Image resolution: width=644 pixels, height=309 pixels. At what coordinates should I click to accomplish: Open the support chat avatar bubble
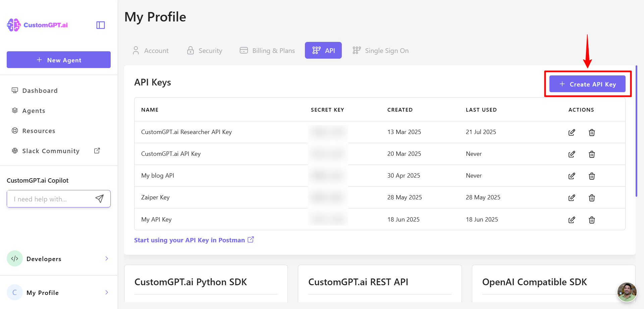point(627,292)
